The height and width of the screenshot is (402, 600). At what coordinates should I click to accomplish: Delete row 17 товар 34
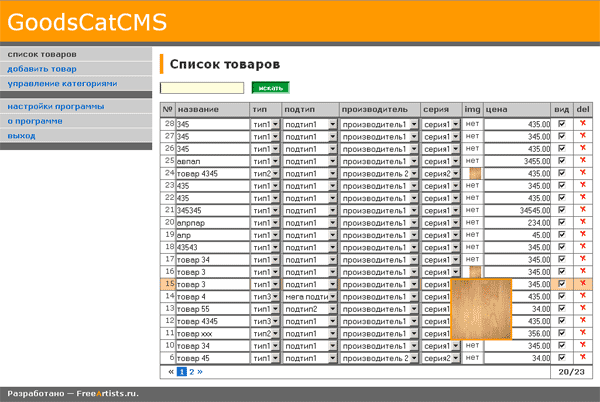pyautogui.click(x=583, y=259)
